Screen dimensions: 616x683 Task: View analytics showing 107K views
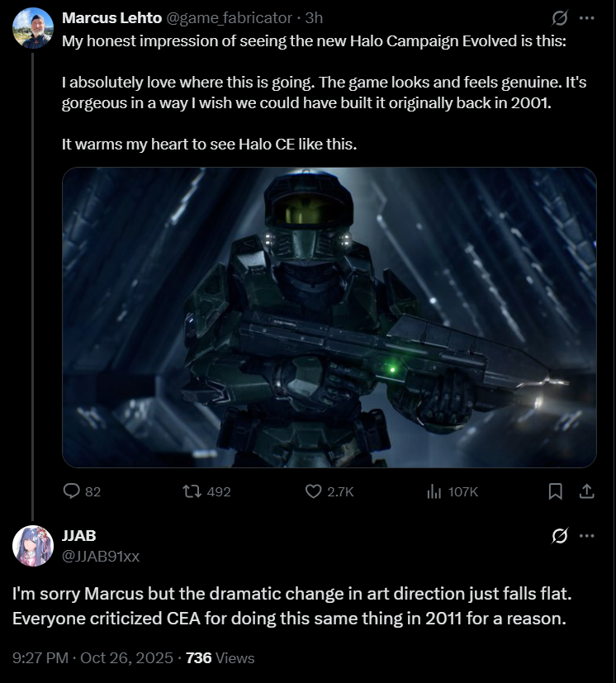[x=453, y=491]
